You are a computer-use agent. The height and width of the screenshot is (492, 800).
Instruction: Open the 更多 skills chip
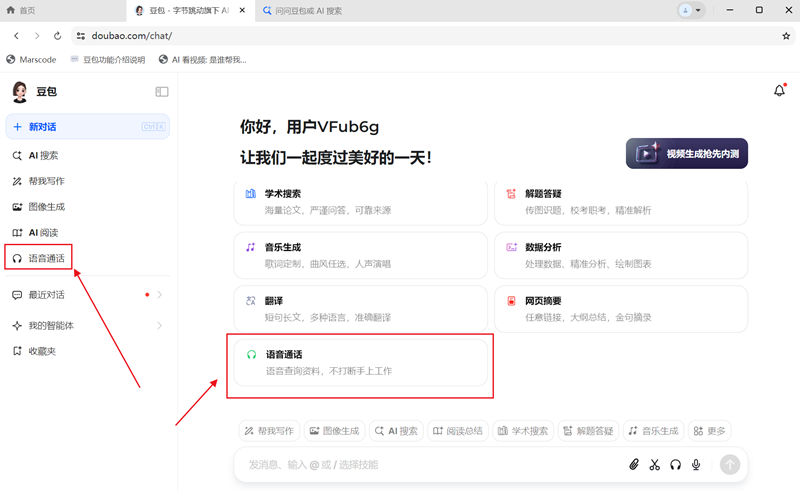(x=710, y=431)
